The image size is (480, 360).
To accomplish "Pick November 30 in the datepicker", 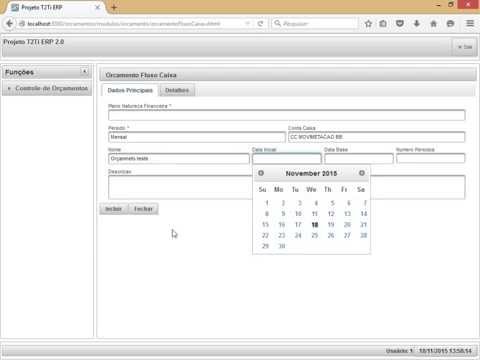I will (282, 246).
